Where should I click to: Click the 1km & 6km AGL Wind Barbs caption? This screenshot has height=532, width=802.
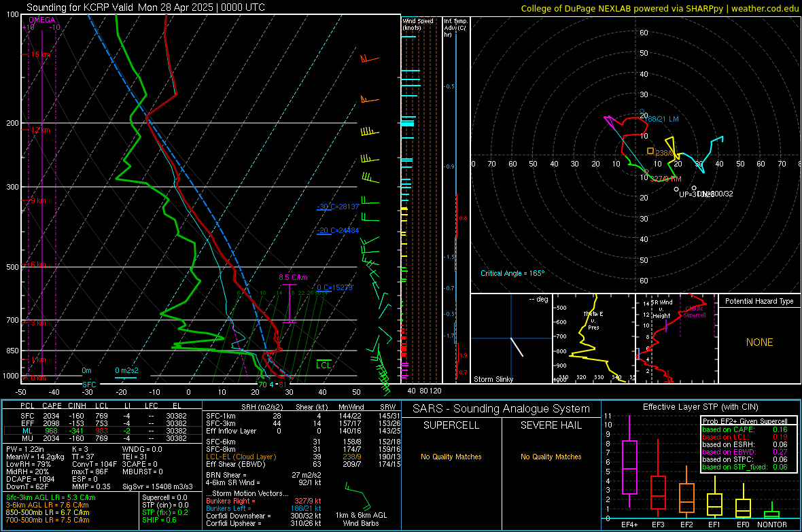tap(361, 519)
